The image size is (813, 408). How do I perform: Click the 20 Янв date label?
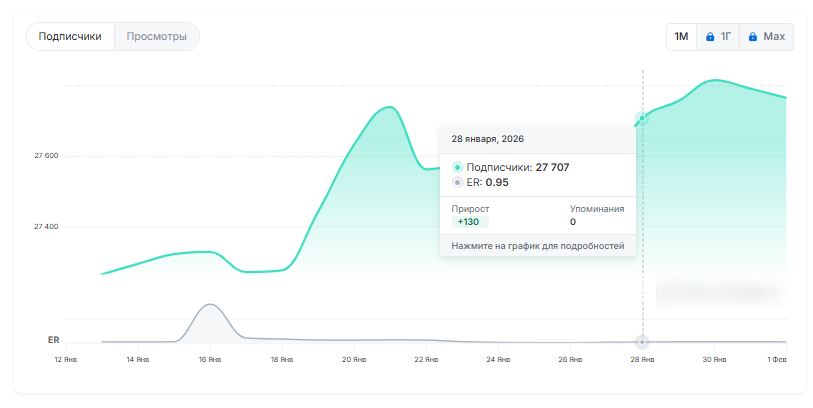[x=354, y=360]
